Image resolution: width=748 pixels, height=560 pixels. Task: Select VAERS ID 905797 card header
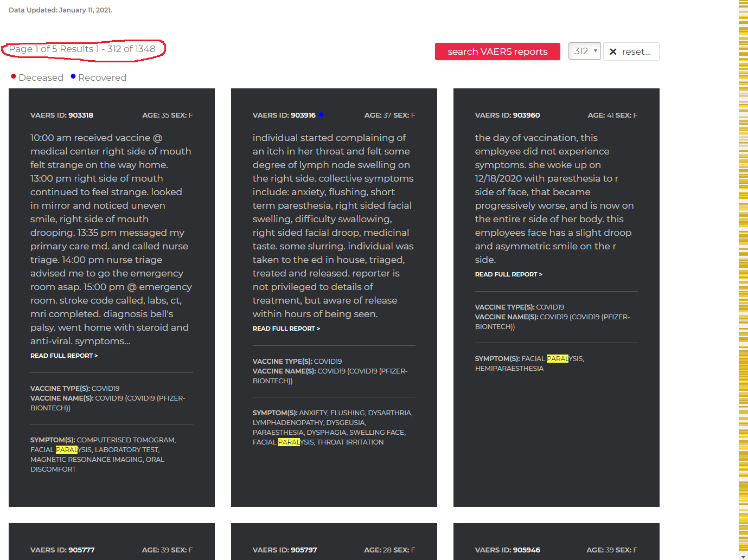[285, 550]
